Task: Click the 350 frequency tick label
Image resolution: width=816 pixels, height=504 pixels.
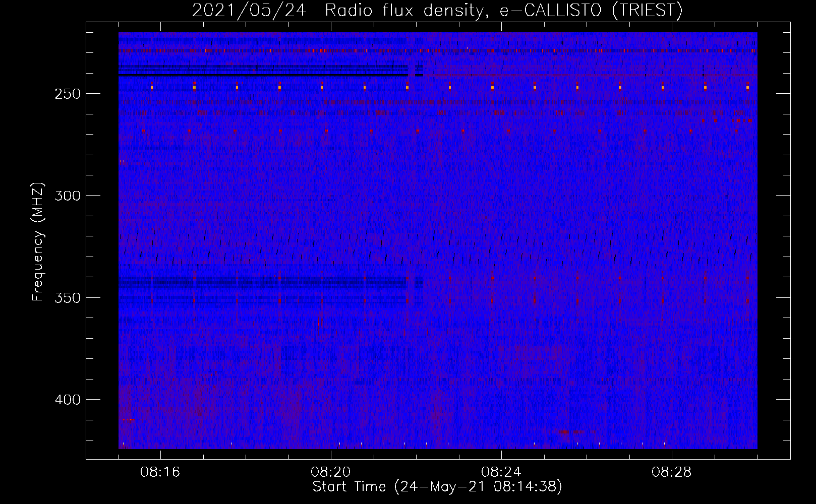Action: point(67,298)
